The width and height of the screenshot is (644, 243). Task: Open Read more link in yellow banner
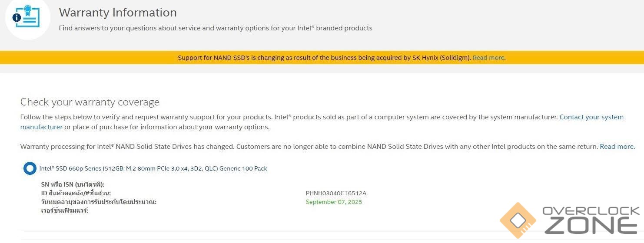pyautogui.click(x=488, y=58)
